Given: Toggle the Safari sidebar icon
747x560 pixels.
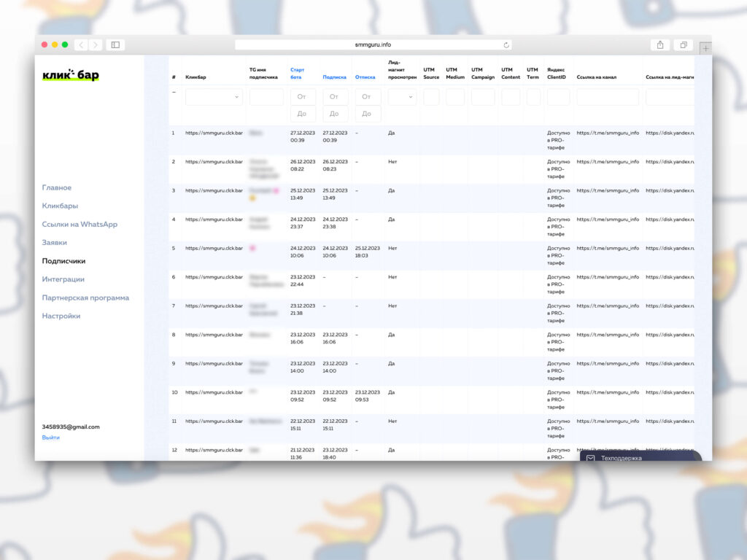Looking at the screenshot, I should [115, 44].
